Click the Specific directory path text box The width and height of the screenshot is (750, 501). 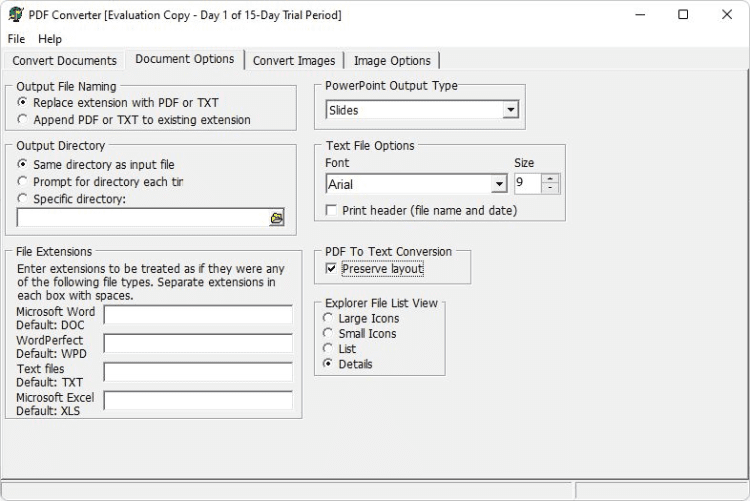(x=142, y=218)
